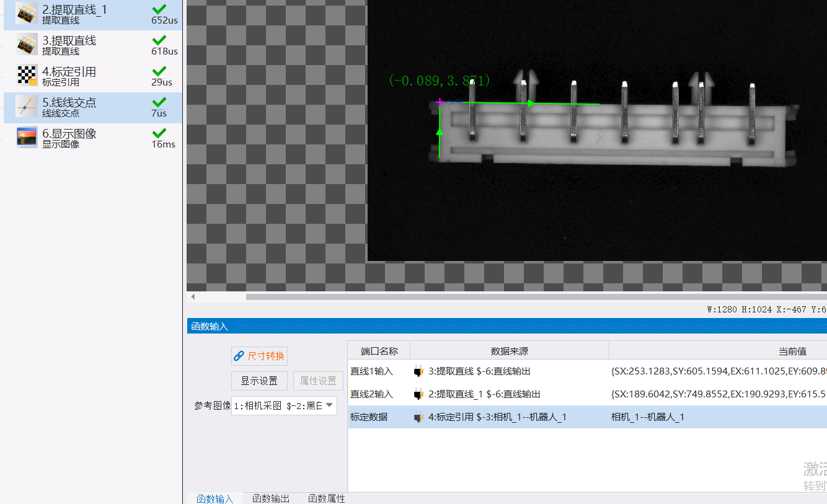
Task: Switch to the 函数输出 tab
Action: tap(271, 498)
